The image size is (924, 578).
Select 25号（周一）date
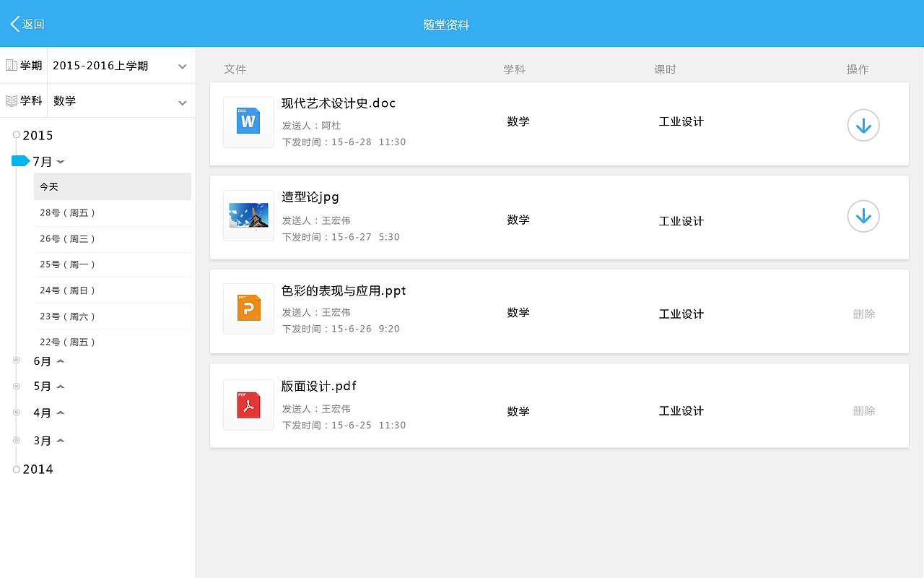113,265
